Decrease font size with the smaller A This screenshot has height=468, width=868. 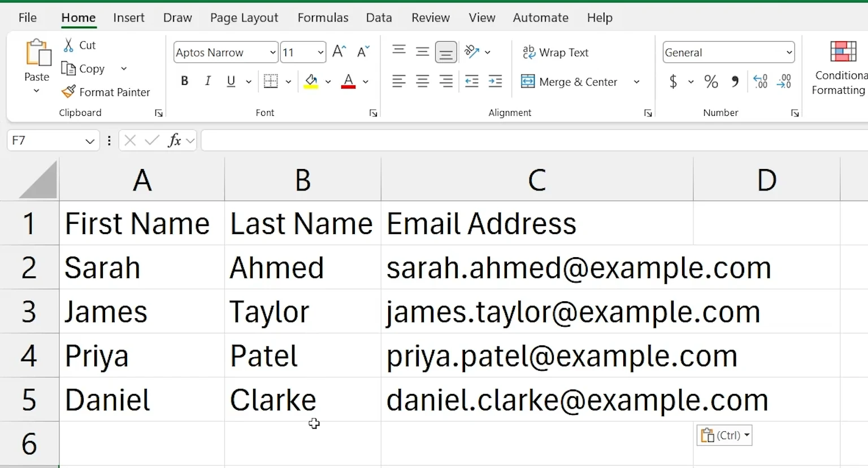click(363, 52)
